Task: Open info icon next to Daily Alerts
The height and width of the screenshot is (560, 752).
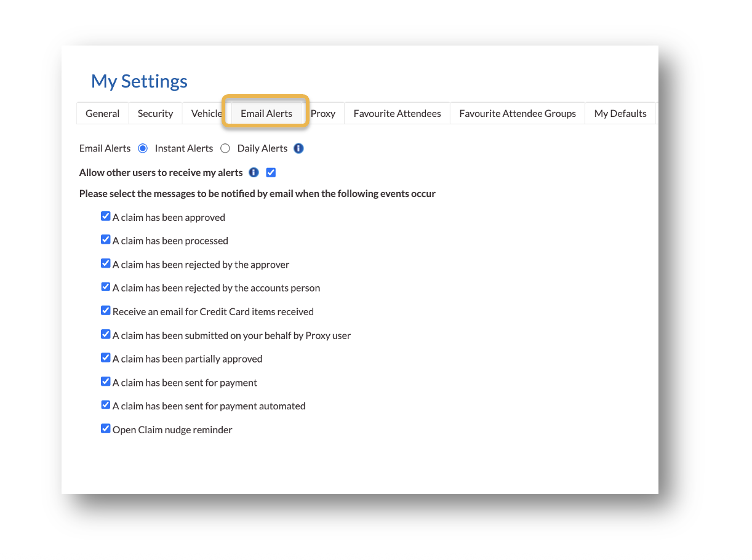Action: click(298, 148)
